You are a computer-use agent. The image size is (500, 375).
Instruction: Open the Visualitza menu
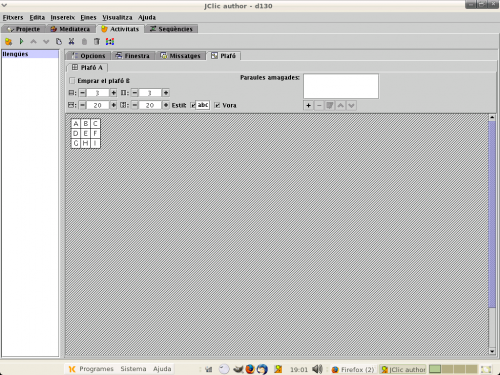tap(117, 17)
